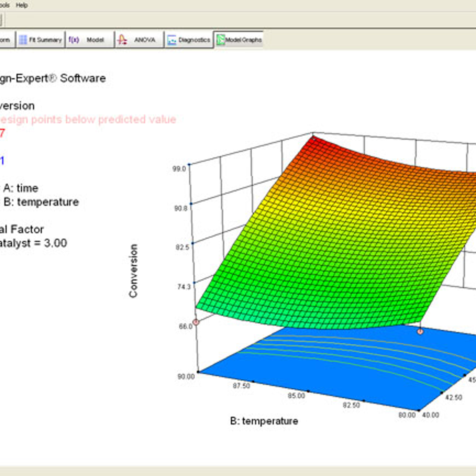
Task: Click the f(x) Model icon
Action: click(74, 40)
